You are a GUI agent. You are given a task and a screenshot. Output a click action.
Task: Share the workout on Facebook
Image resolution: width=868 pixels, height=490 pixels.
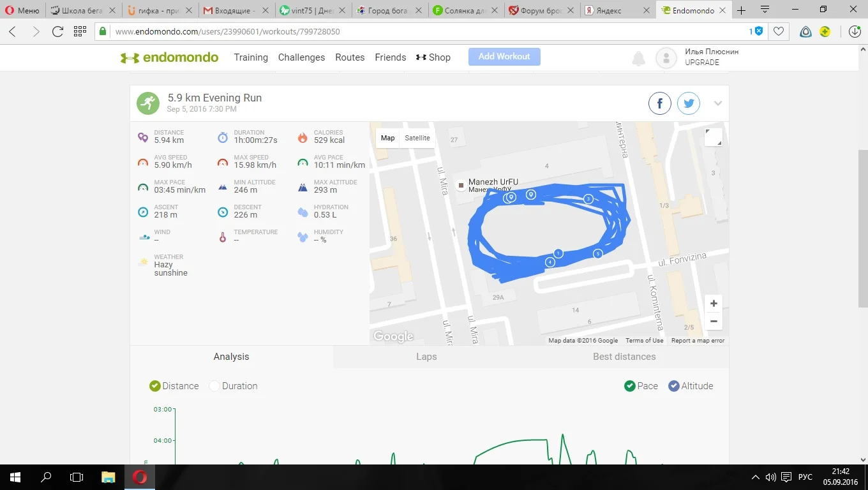pyautogui.click(x=660, y=103)
